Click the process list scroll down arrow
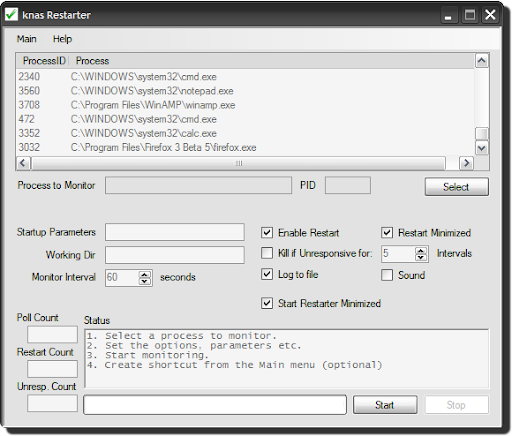 [482, 148]
